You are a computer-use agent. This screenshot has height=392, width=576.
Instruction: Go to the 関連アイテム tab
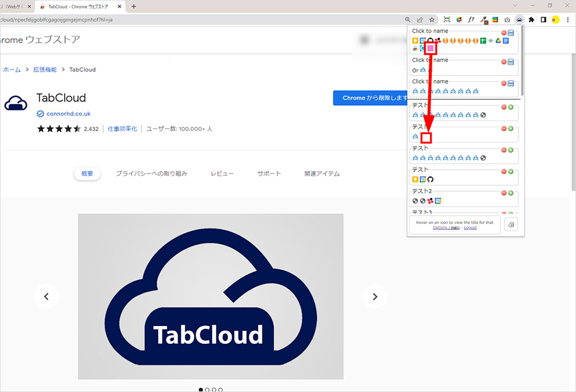[x=322, y=173]
